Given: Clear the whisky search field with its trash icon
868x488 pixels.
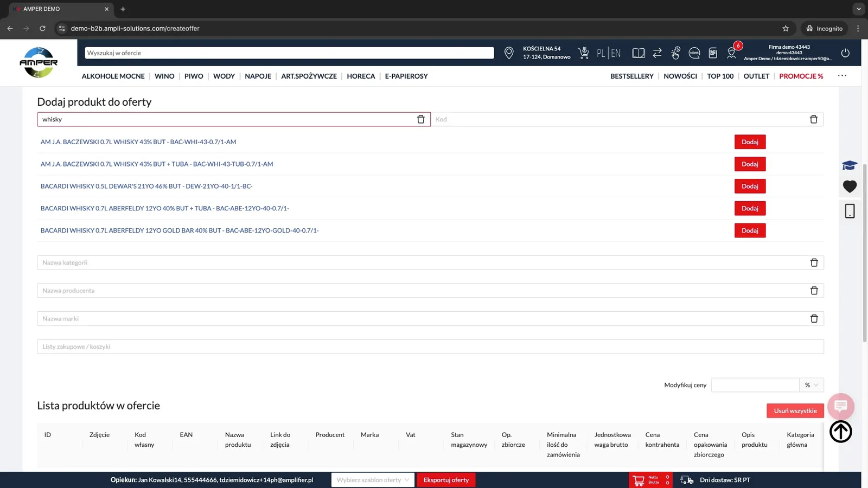Looking at the screenshot, I should coord(420,119).
